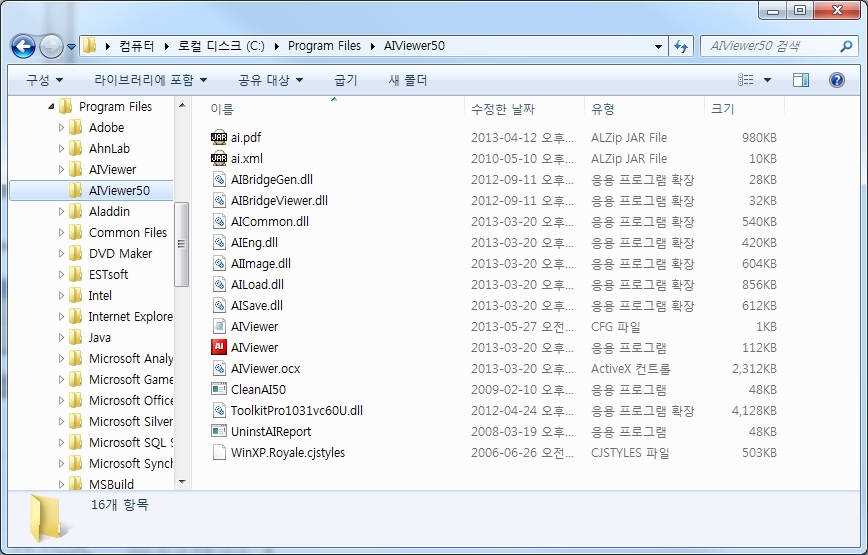Click 컴퓨터 in the address bar

click(x=137, y=46)
